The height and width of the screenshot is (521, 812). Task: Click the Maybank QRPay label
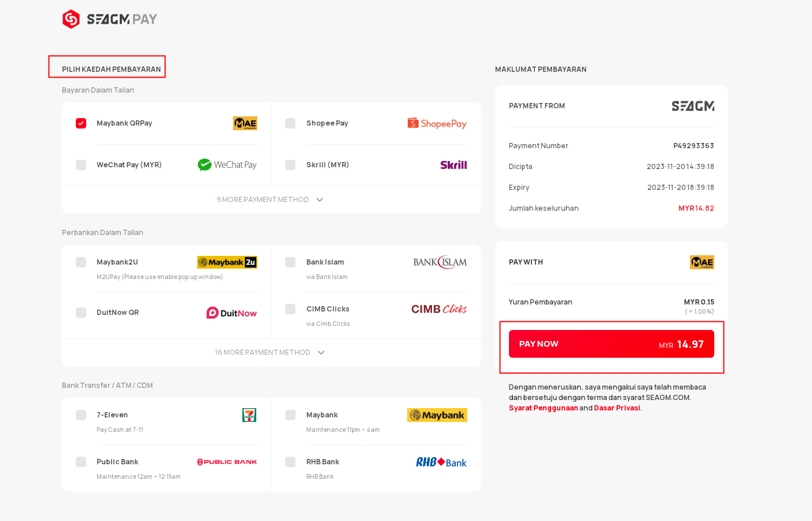[x=124, y=123]
